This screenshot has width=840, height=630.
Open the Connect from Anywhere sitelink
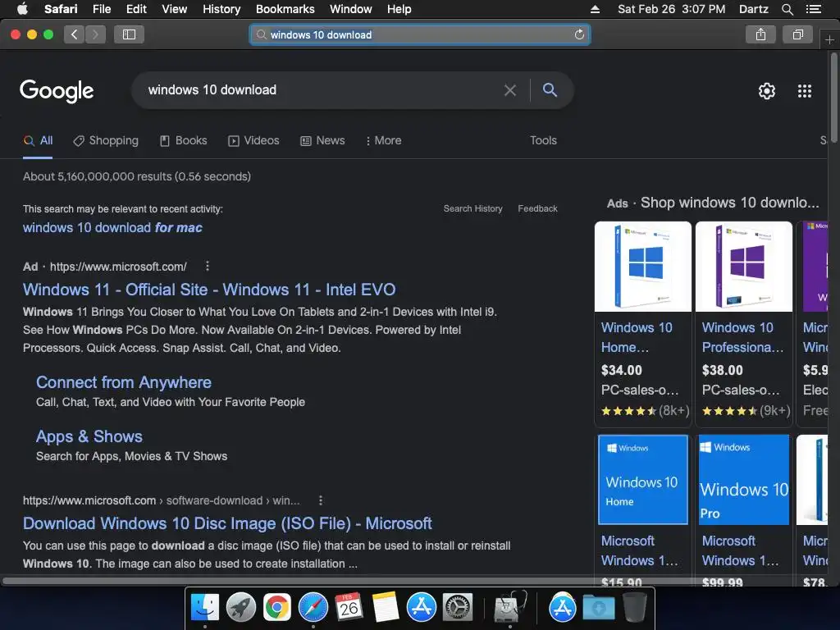coord(124,382)
